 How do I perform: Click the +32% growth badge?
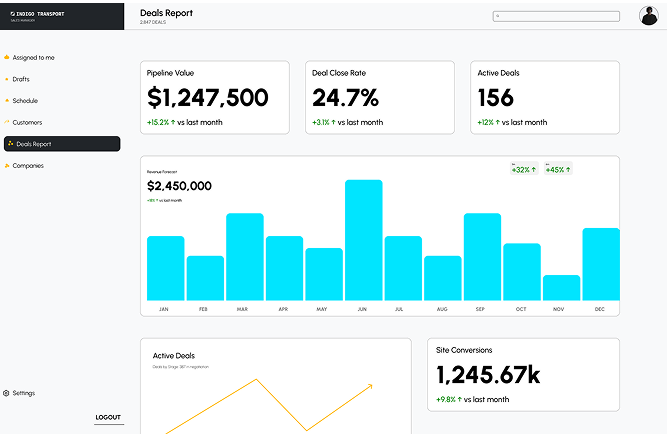521,169
